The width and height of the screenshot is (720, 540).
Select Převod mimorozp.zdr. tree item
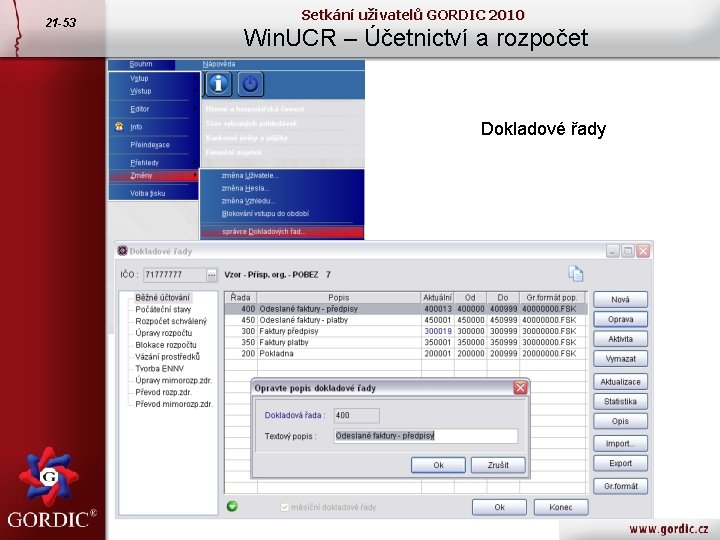[x=174, y=405]
